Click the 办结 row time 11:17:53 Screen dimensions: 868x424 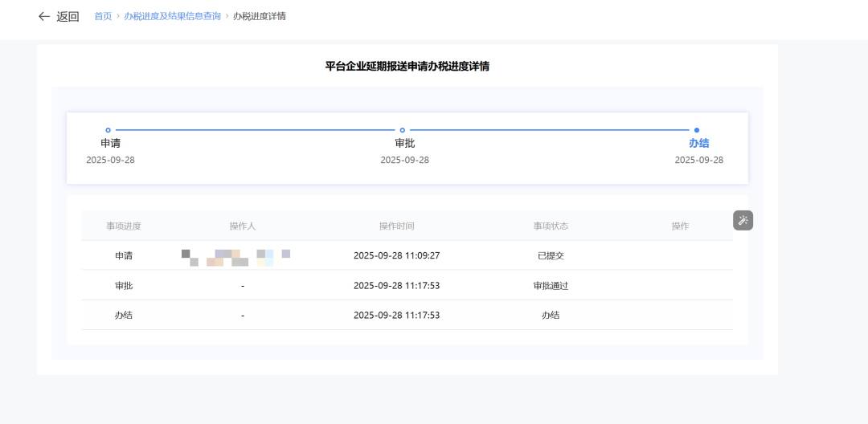[396, 315]
